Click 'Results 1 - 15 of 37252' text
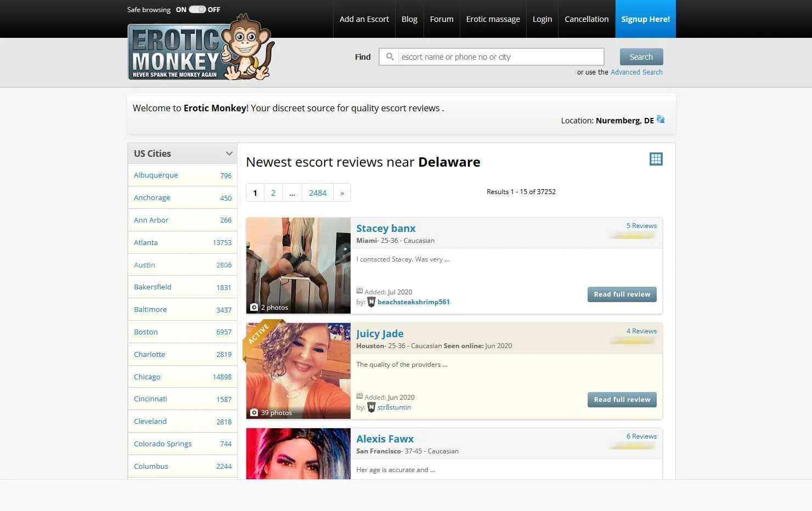Image resolution: width=812 pixels, height=511 pixels. 521,192
